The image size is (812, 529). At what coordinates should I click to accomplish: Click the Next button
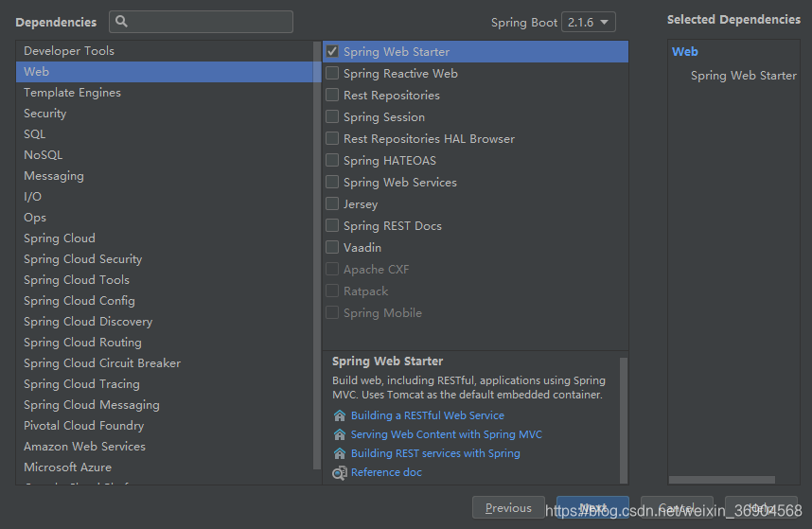coord(592,508)
